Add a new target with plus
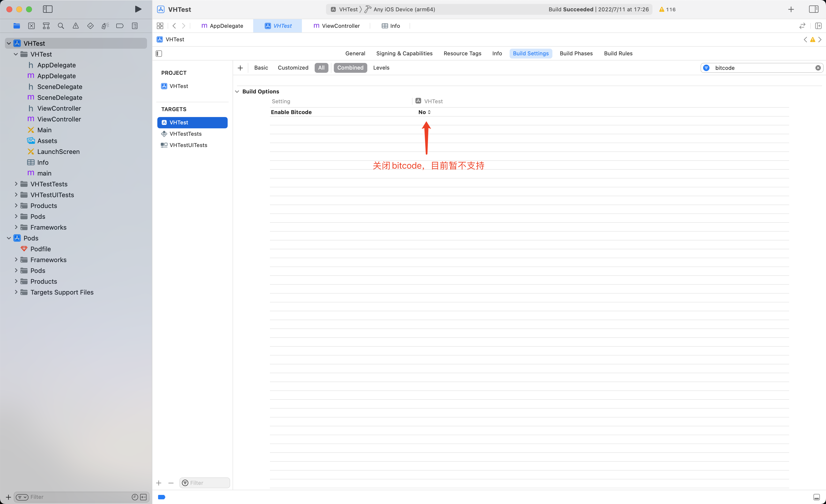This screenshot has width=826, height=504. 159,483
